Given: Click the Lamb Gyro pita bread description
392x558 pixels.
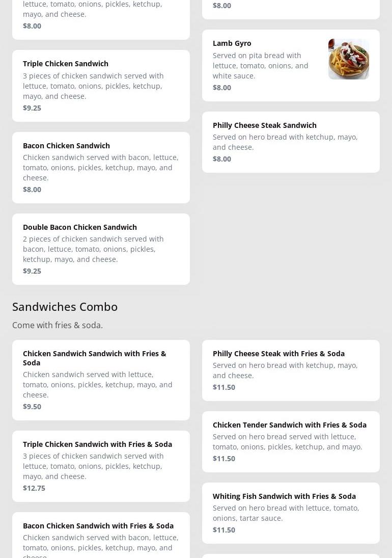Looking at the screenshot, I should (260, 66).
